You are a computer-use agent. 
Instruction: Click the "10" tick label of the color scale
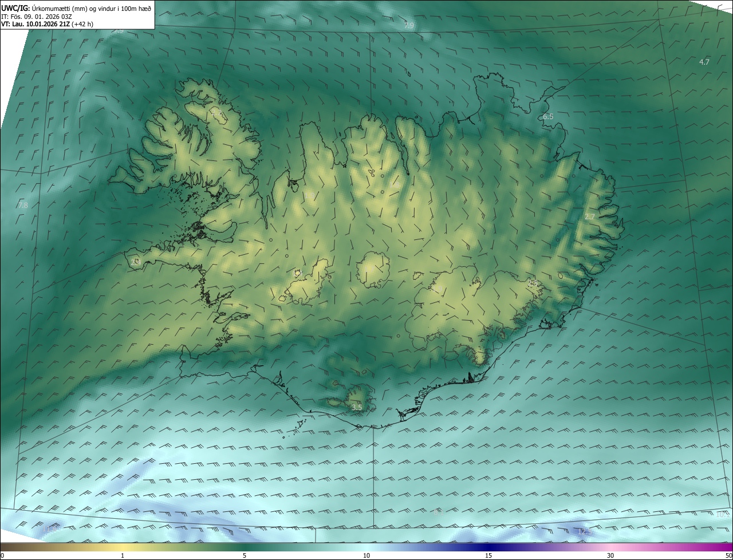(366, 556)
